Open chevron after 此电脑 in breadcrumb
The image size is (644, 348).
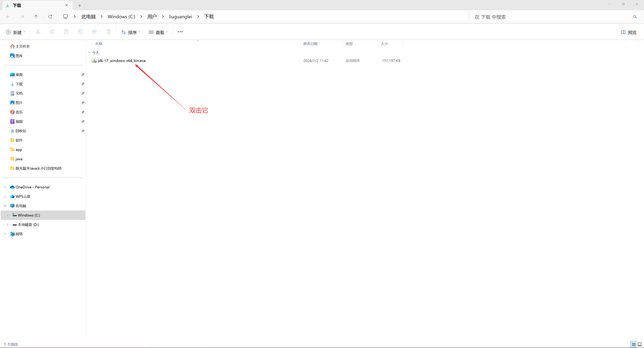pos(102,16)
